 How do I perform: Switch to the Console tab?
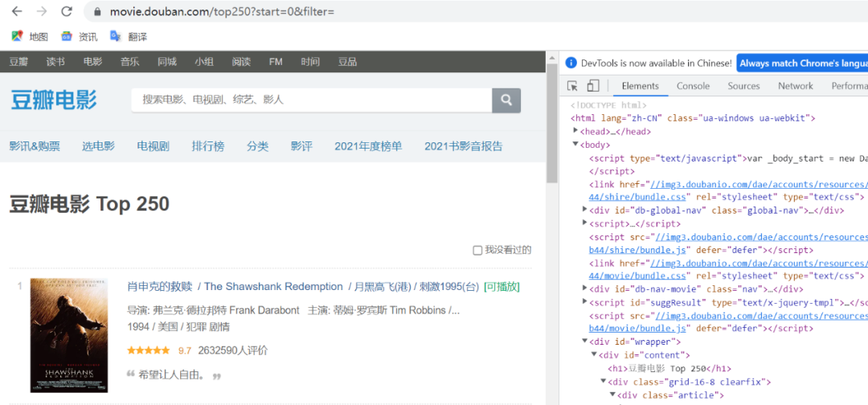[693, 86]
